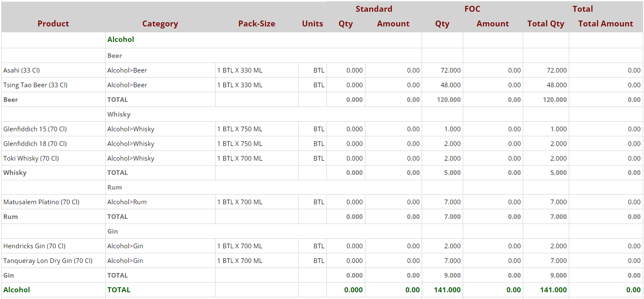Image resolution: width=644 pixels, height=299 pixels.
Task: Click the Units column header
Action: pyautogui.click(x=312, y=23)
